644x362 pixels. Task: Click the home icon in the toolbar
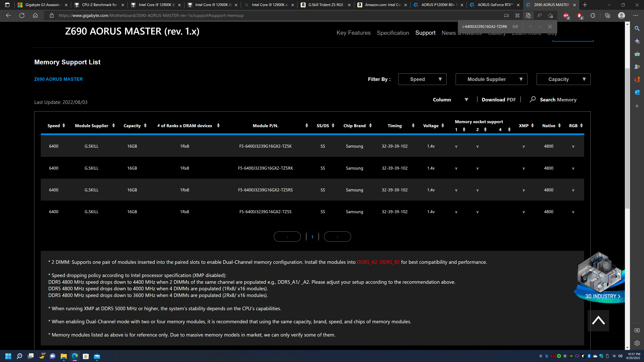click(35, 15)
